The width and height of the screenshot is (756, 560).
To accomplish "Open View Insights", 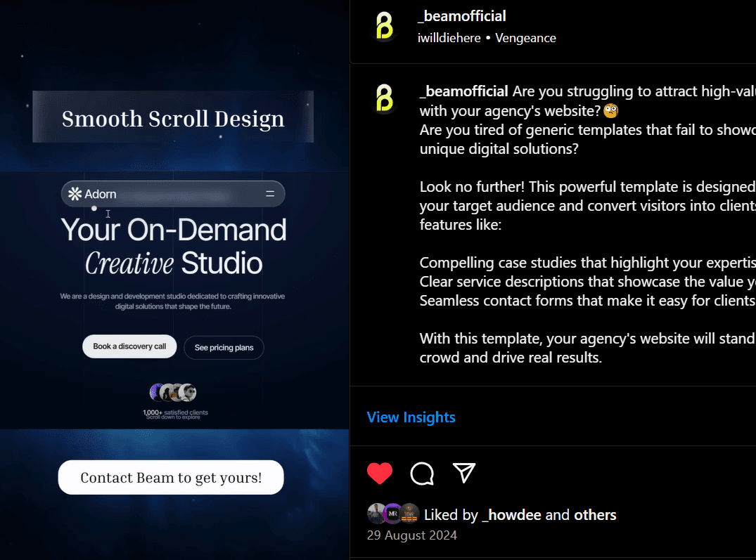I will pos(411,417).
